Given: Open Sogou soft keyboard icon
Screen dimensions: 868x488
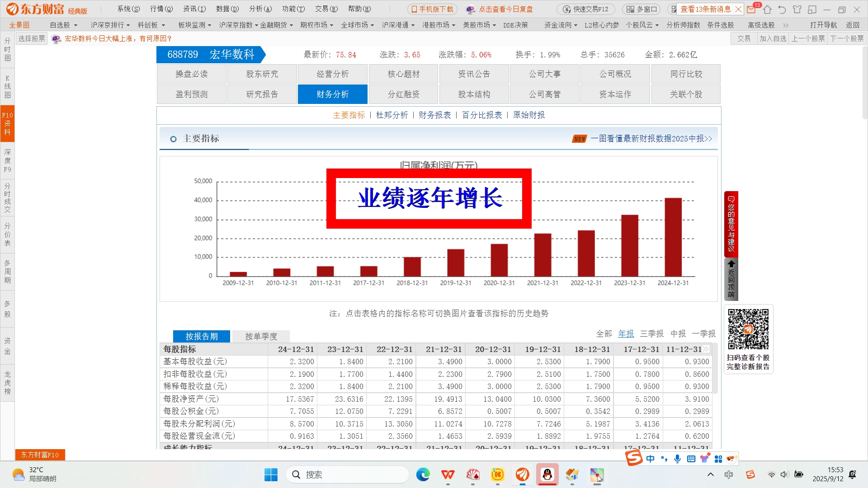Looking at the screenshot, I should 691,459.
